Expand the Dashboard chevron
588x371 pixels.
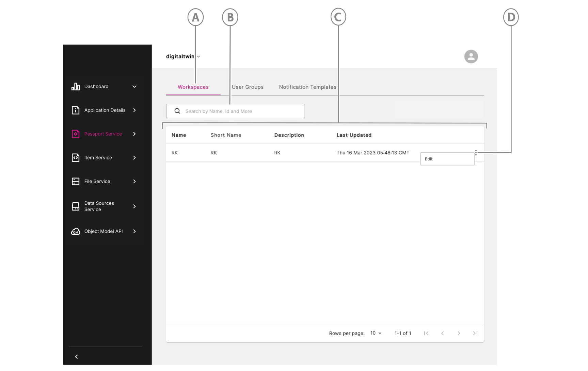point(134,87)
